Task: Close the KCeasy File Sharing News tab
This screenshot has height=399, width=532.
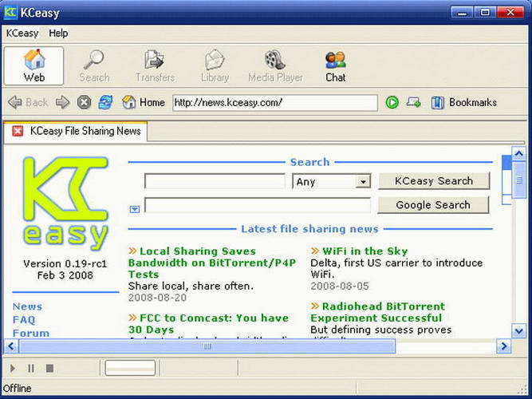Action: tap(18, 131)
